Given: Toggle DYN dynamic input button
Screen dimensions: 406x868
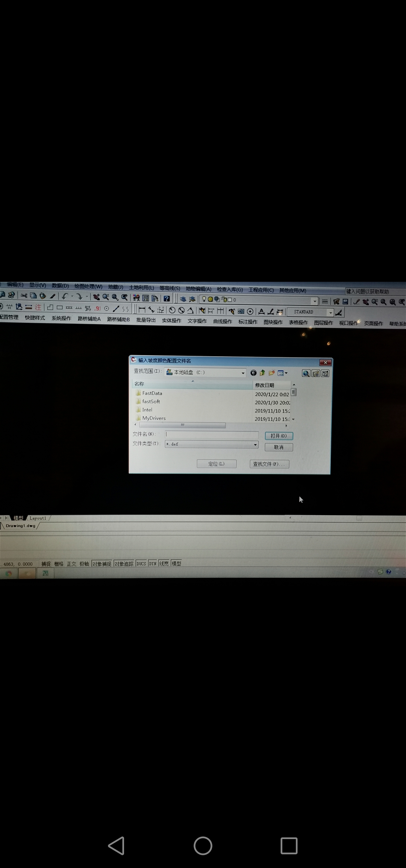Looking at the screenshot, I should click(x=152, y=563).
